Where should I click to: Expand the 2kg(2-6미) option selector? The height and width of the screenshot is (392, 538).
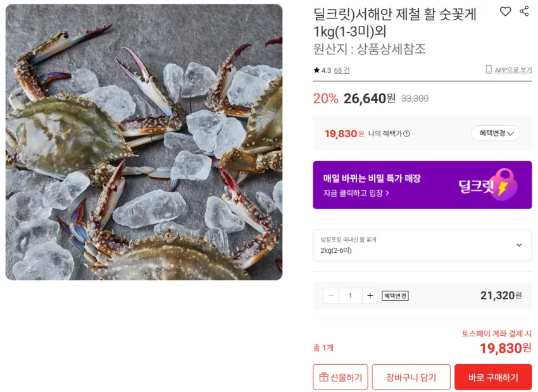pyautogui.click(x=422, y=245)
